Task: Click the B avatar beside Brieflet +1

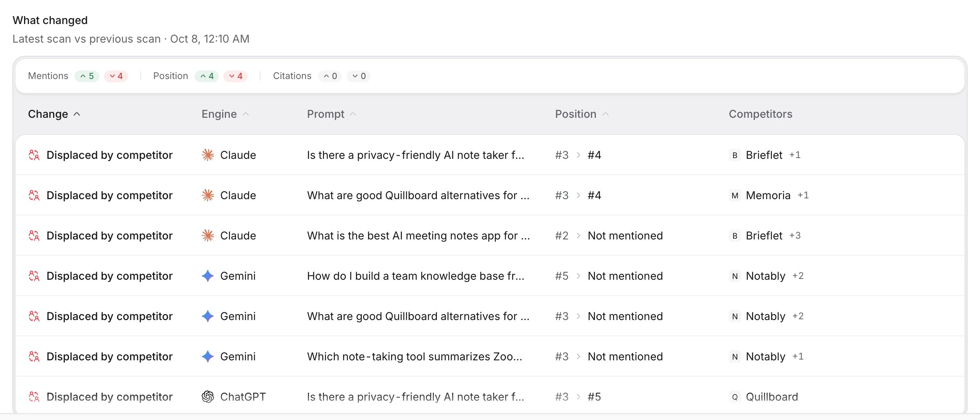Action: (735, 155)
